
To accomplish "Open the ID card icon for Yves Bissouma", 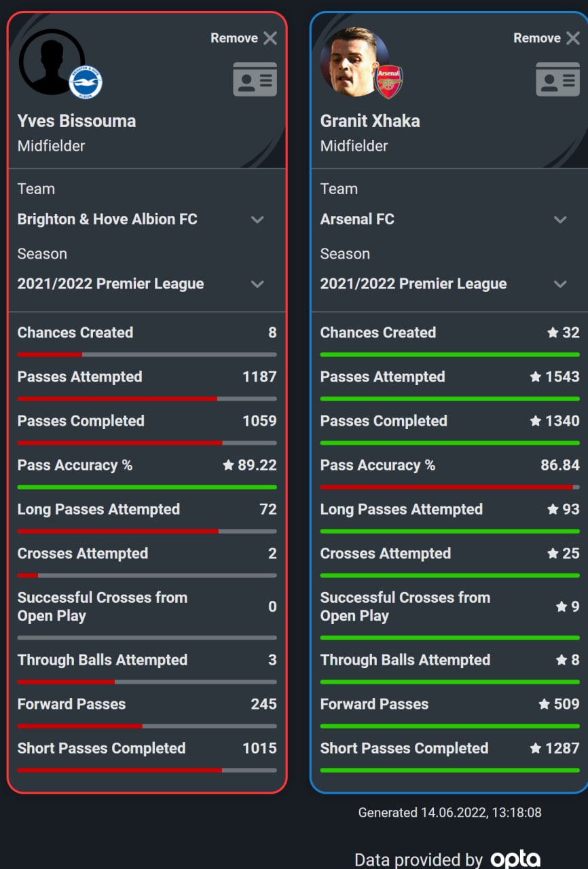I will 255,79.
